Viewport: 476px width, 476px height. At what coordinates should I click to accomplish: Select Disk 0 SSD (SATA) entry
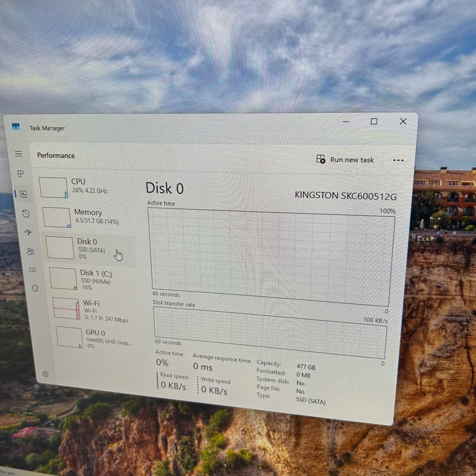click(x=90, y=248)
